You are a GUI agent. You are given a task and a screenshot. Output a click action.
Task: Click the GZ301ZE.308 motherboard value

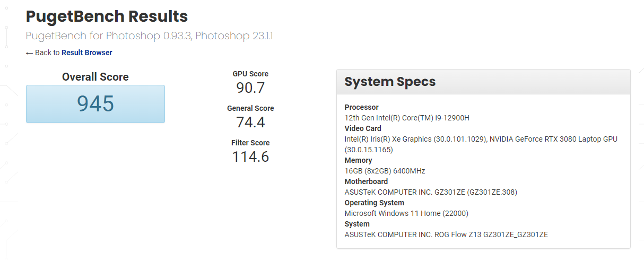click(x=431, y=192)
